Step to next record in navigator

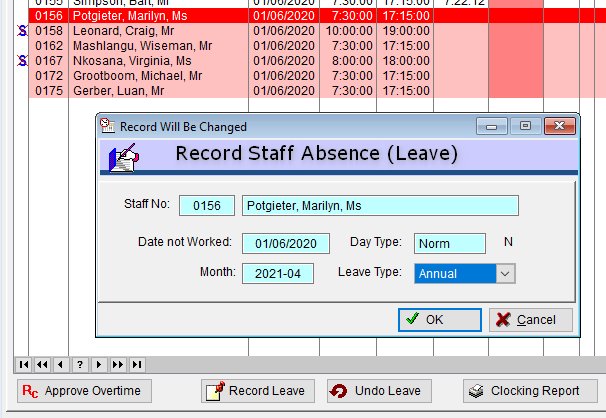[x=99, y=364]
